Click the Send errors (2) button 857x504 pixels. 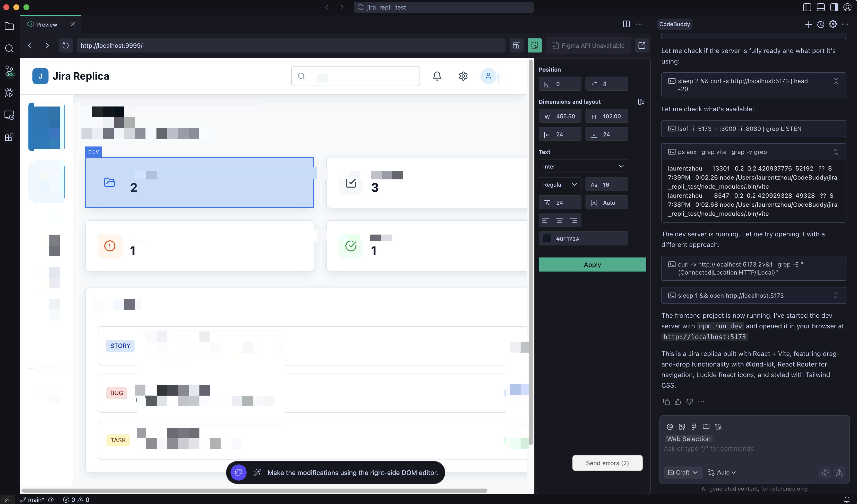(607, 463)
